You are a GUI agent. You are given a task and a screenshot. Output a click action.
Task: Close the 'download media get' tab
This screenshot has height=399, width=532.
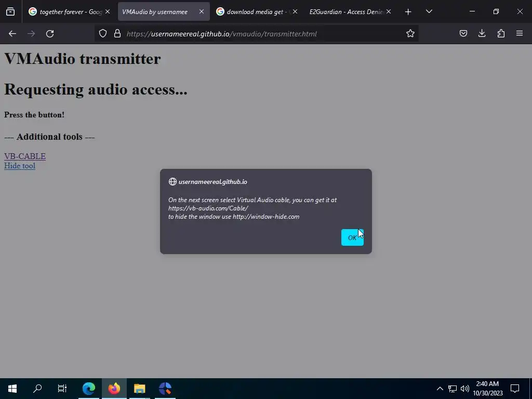point(295,12)
